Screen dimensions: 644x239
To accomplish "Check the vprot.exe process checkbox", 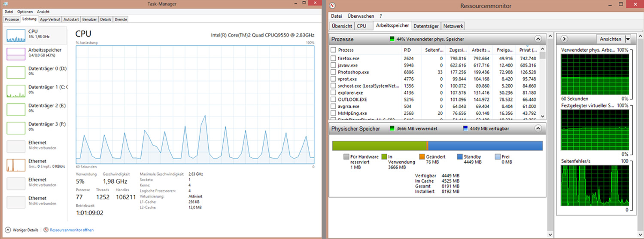I will click(x=334, y=79).
